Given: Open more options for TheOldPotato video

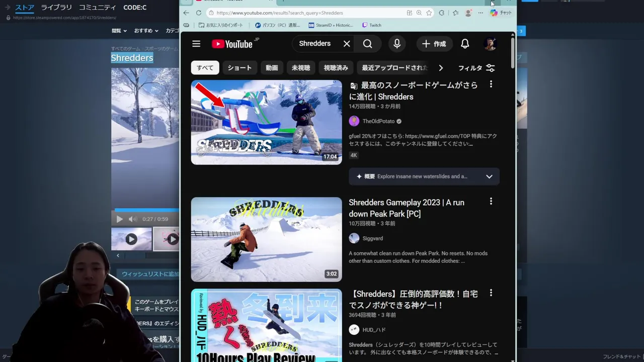Looking at the screenshot, I should tap(491, 84).
